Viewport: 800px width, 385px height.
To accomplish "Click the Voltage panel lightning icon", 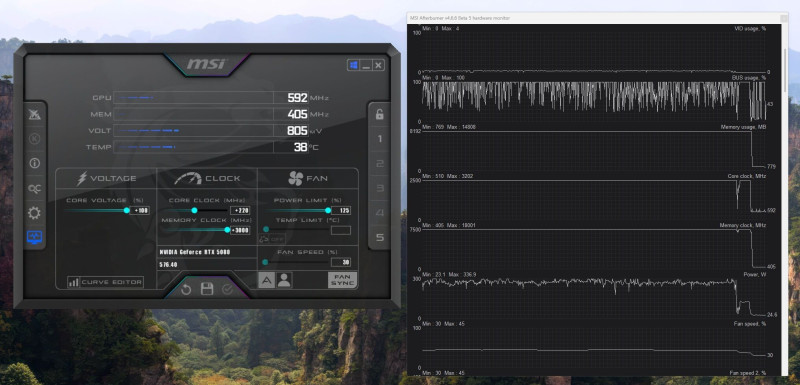I will 82,178.
